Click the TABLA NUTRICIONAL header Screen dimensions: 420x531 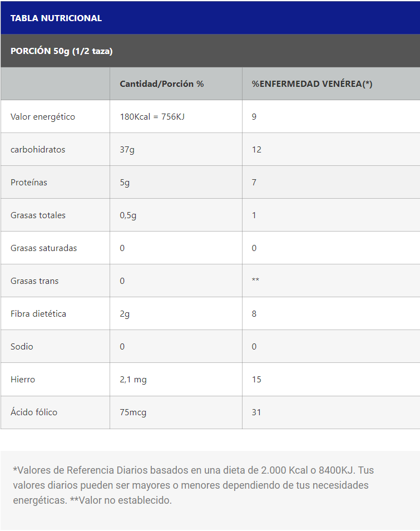click(x=56, y=18)
